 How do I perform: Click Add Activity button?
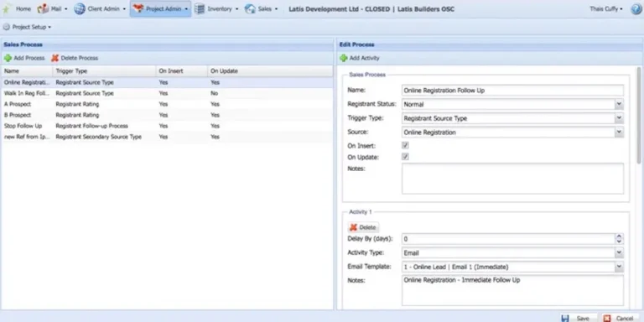[360, 59]
